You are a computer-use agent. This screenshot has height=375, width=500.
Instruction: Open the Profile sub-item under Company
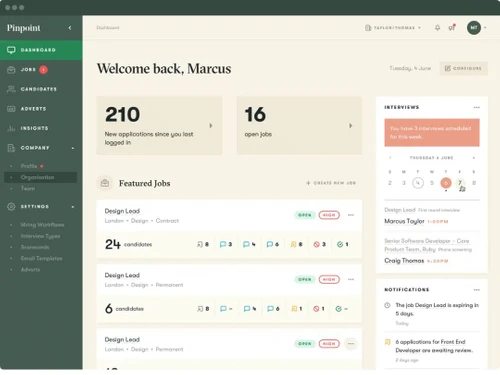coord(29,166)
